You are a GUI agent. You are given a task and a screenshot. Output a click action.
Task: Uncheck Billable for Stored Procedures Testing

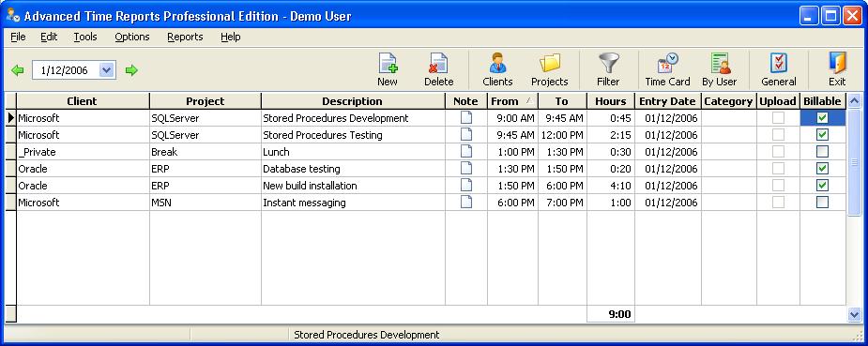(823, 135)
